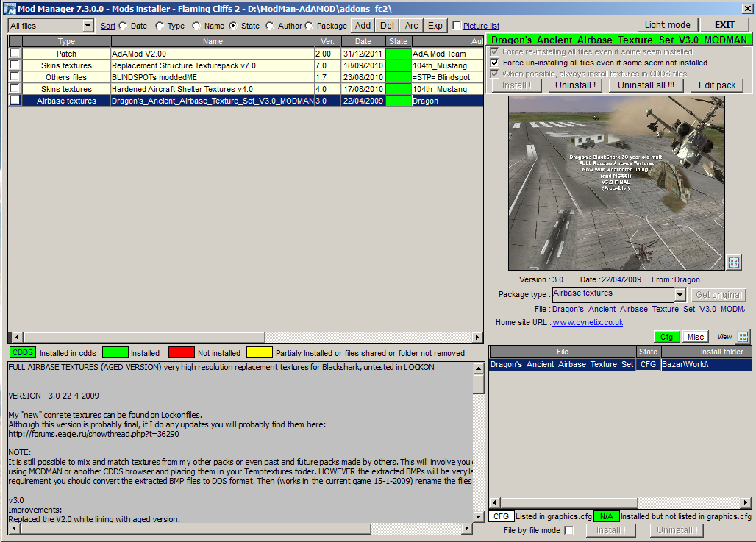This screenshot has width=756, height=542.
Task: Open the Sort link
Action: [108, 26]
